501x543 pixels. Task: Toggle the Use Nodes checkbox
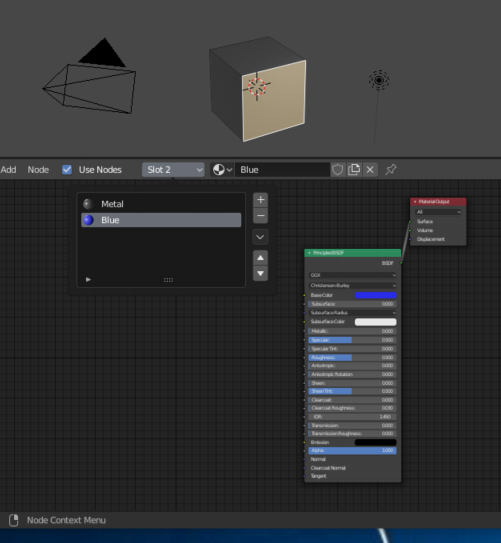tap(67, 170)
